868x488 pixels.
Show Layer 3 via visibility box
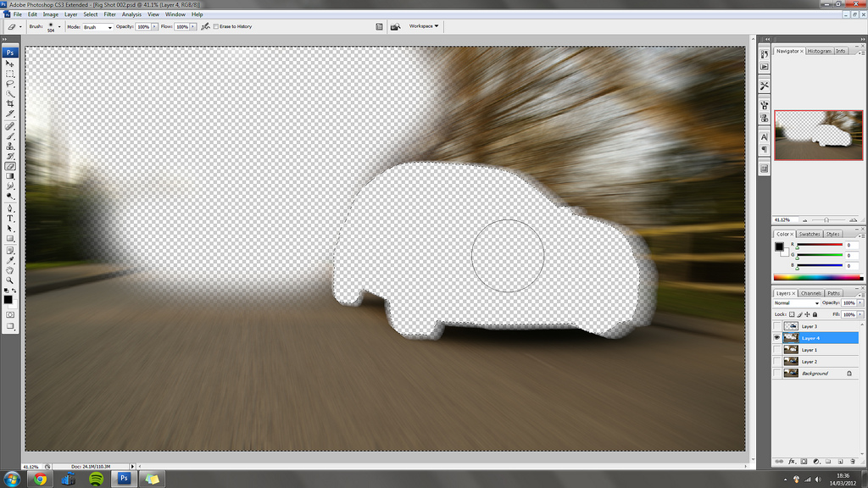pos(778,326)
